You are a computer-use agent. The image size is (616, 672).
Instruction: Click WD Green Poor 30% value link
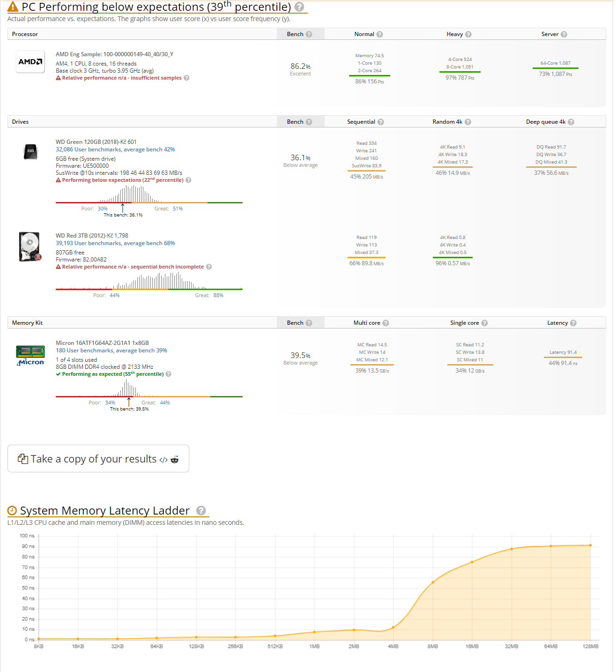click(103, 209)
